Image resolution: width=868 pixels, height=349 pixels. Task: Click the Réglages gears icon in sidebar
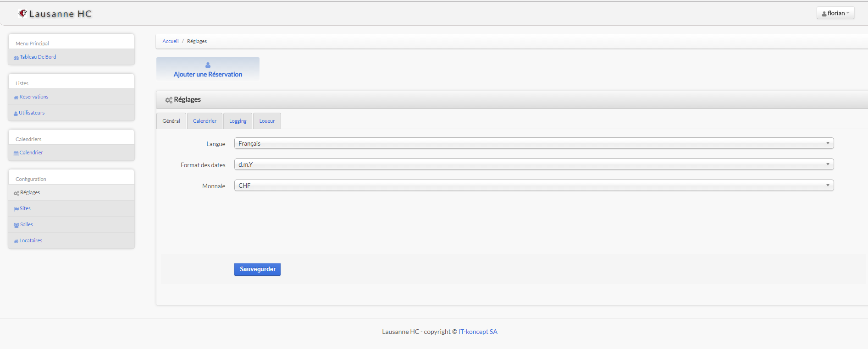pos(17,193)
